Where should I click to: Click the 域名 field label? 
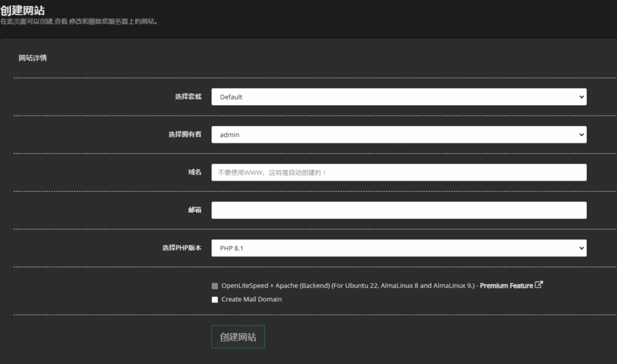195,172
